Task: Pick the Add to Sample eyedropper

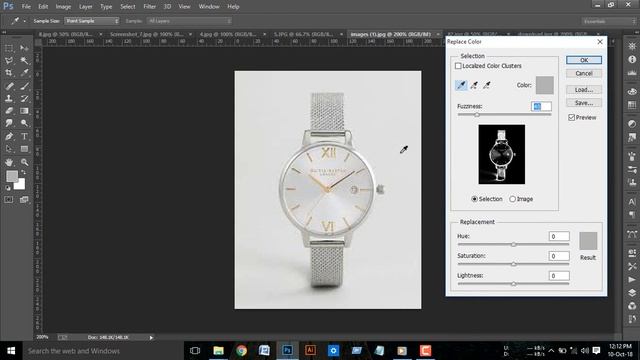Action: (x=474, y=85)
